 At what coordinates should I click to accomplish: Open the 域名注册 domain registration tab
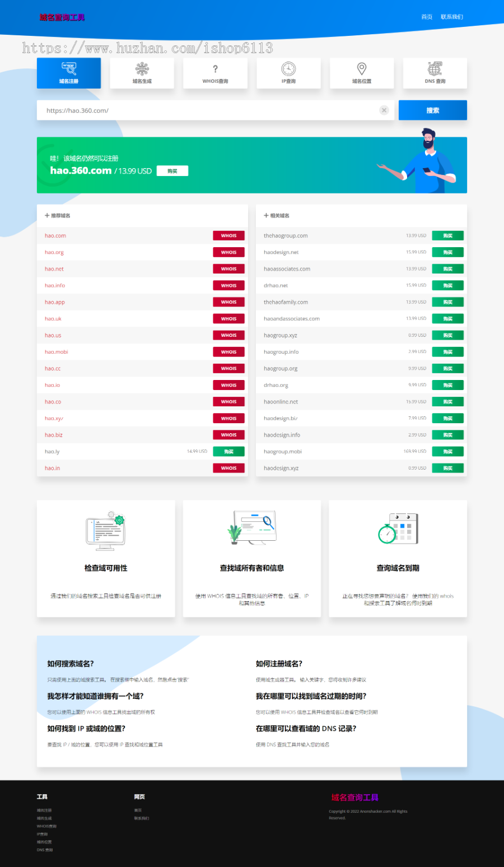[x=69, y=73]
